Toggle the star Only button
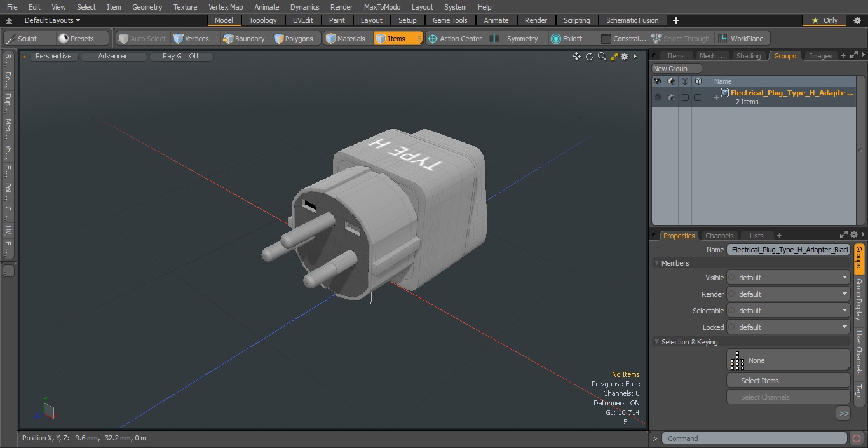 [x=825, y=20]
